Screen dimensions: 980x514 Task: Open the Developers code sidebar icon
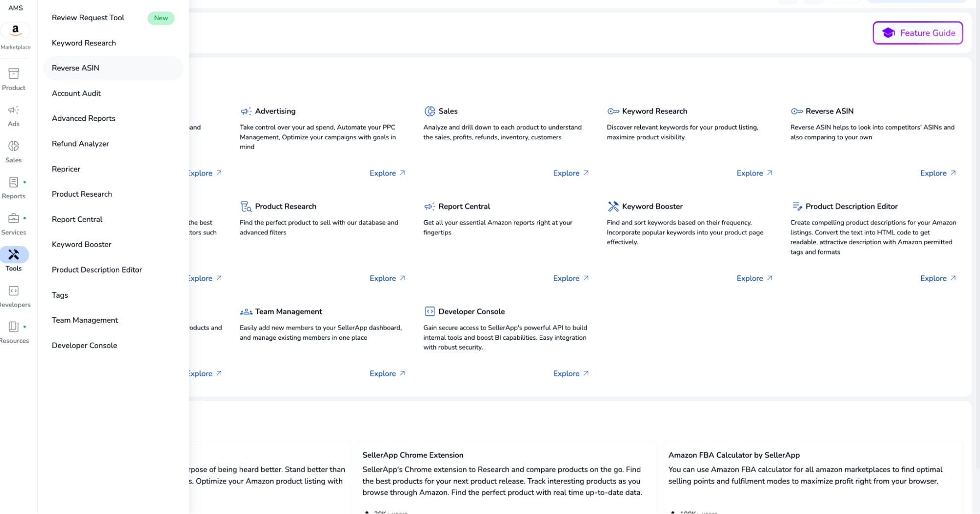click(14, 291)
